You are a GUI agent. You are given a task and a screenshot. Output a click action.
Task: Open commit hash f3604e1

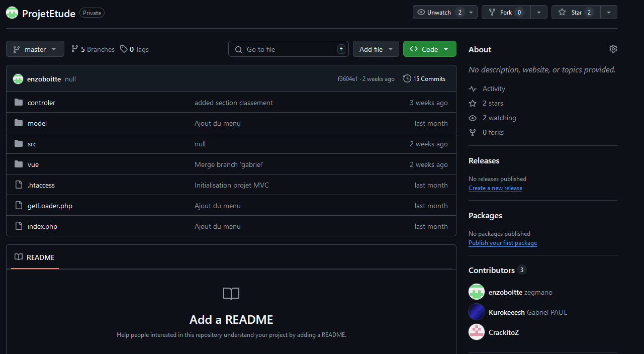pyautogui.click(x=347, y=79)
